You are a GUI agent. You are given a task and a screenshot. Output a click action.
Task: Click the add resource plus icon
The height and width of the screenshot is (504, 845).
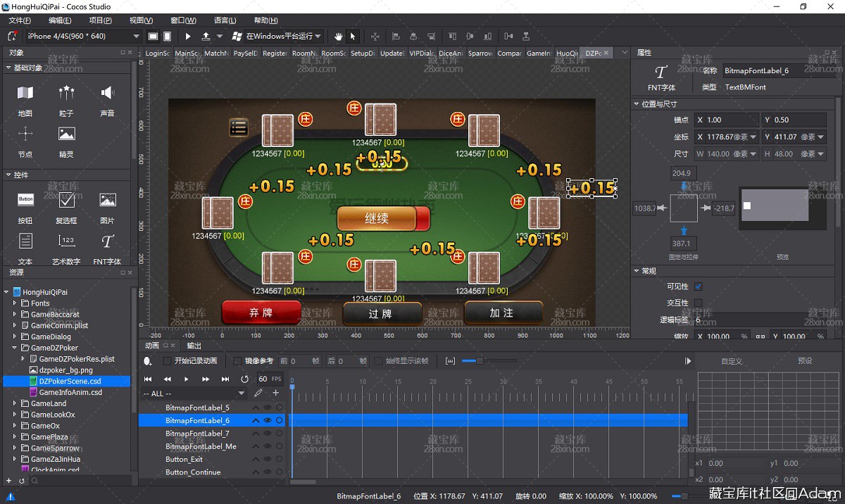(9, 481)
